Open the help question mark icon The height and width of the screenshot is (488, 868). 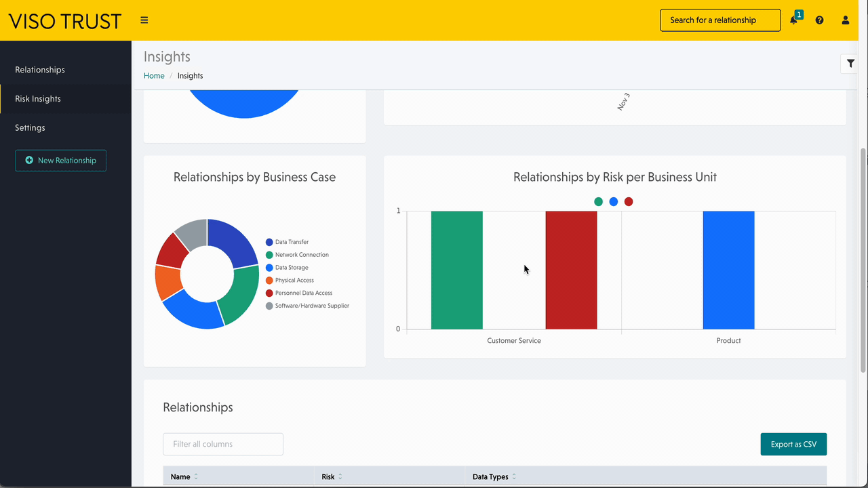tap(820, 20)
